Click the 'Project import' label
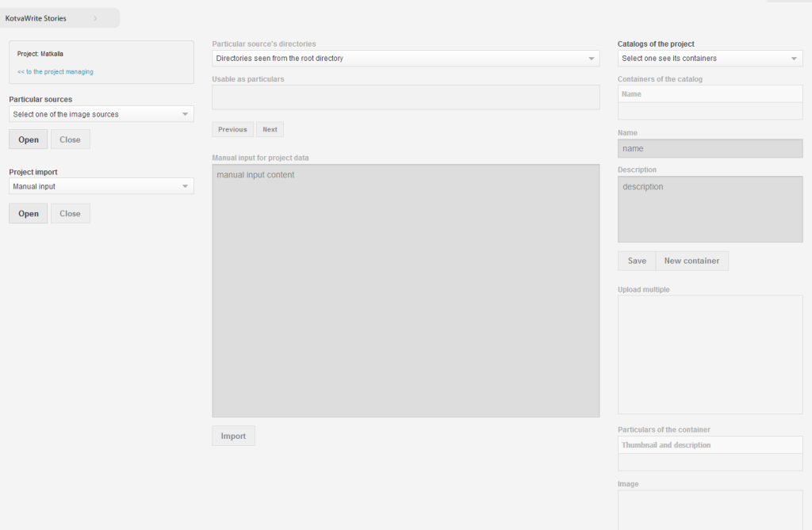This screenshot has height=530, width=812. [x=33, y=172]
